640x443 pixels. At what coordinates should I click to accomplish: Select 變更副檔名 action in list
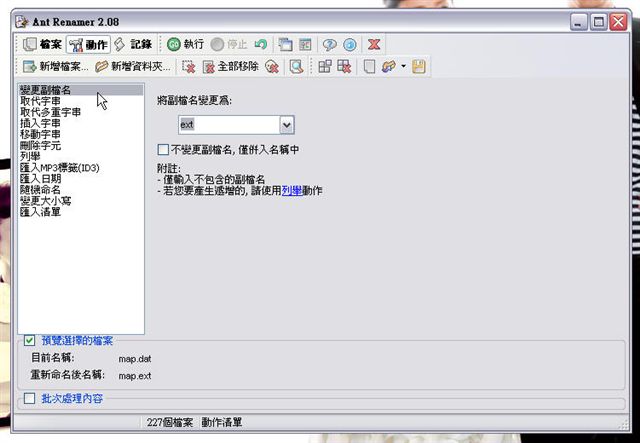[81, 90]
